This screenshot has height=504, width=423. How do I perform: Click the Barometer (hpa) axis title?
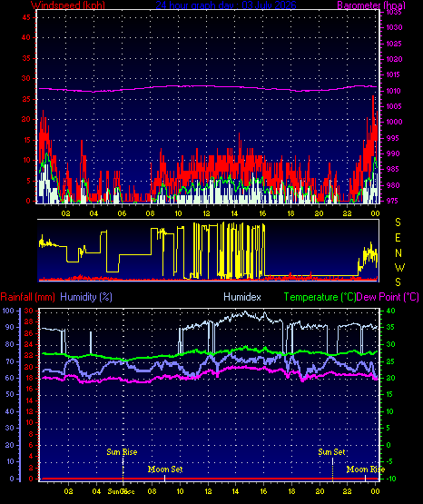tap(371, 5)
